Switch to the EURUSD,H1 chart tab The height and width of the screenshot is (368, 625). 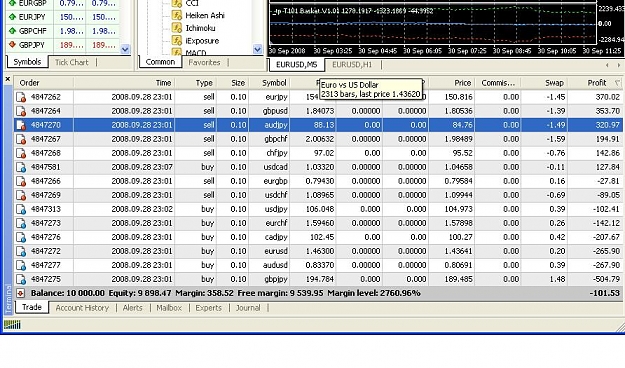352,65
